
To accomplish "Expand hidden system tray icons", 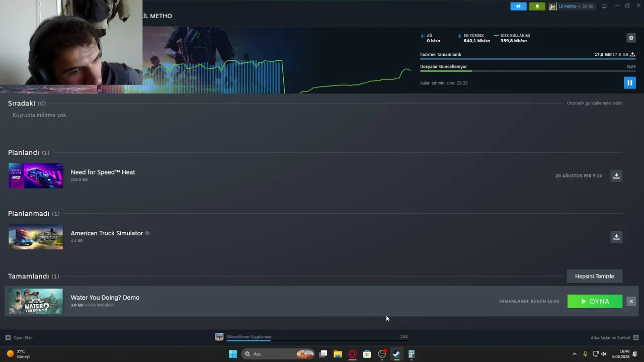I will tap(575, 354).
